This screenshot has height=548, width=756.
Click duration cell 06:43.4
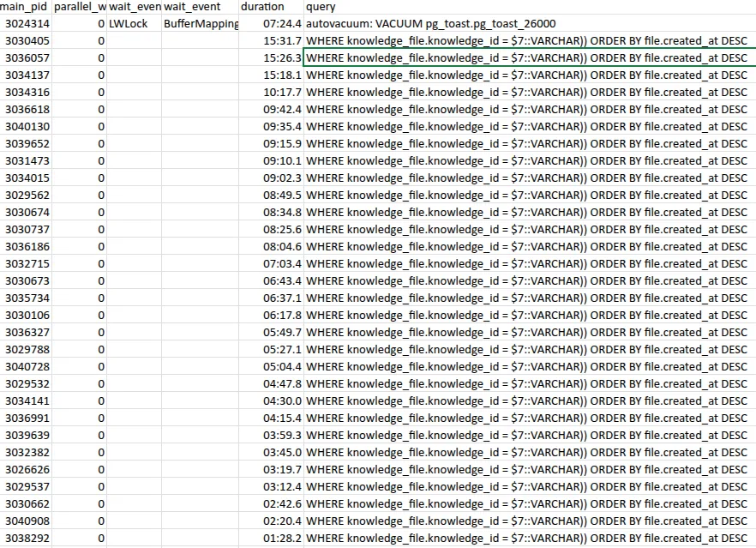pyautogui.click(x=271, y=280)
